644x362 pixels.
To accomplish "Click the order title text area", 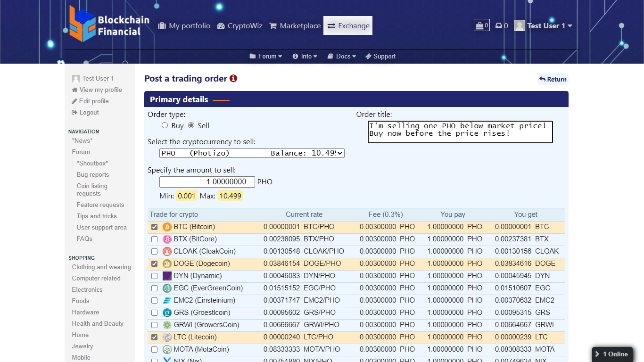I will click(x=460, y=132).
